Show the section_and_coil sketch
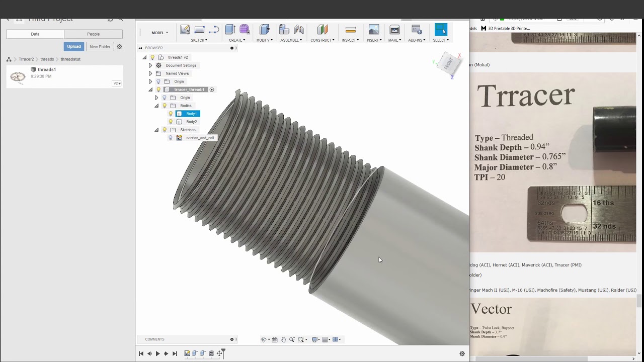This screenshot has height=362, width=644. click(x=171, y=138)
